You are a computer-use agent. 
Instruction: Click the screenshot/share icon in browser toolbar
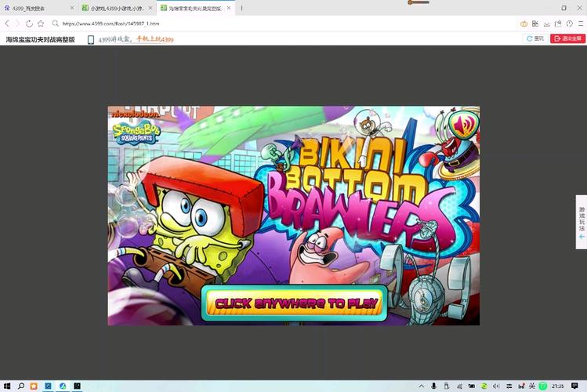point(558,24)
